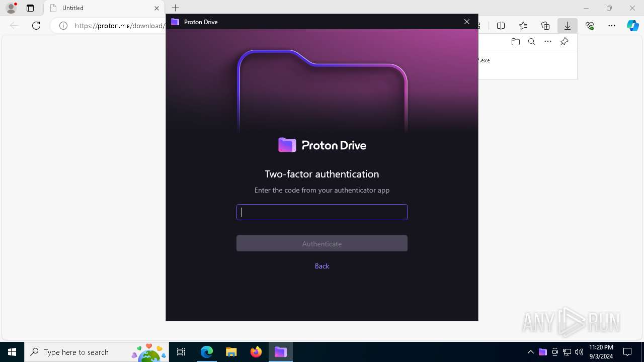Open Task View on taskbar
This screenshot has height=362, width=644.
tap(181, 352)
